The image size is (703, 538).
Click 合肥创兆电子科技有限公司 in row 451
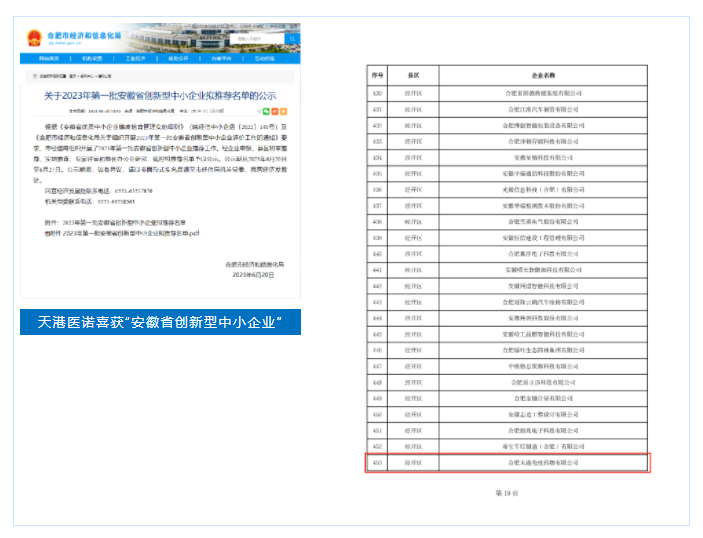543,430
